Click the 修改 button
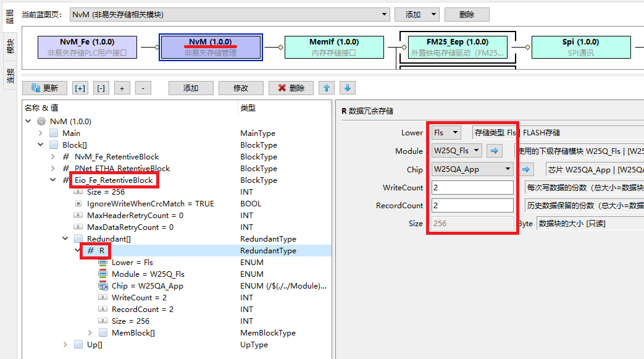Screen dimensions: 644x359 pyautogui.click(x=241, y=88)
